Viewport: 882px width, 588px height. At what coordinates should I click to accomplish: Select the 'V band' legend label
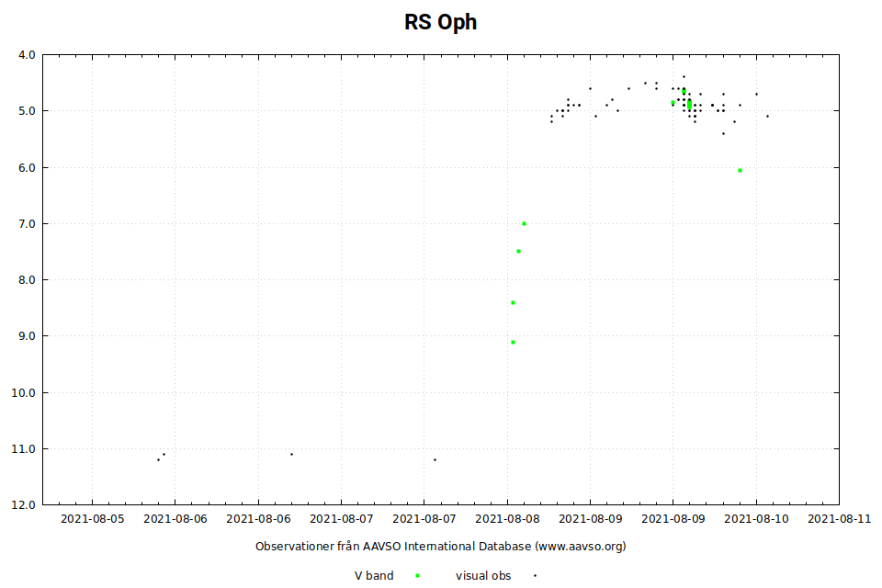pos(374,576)
